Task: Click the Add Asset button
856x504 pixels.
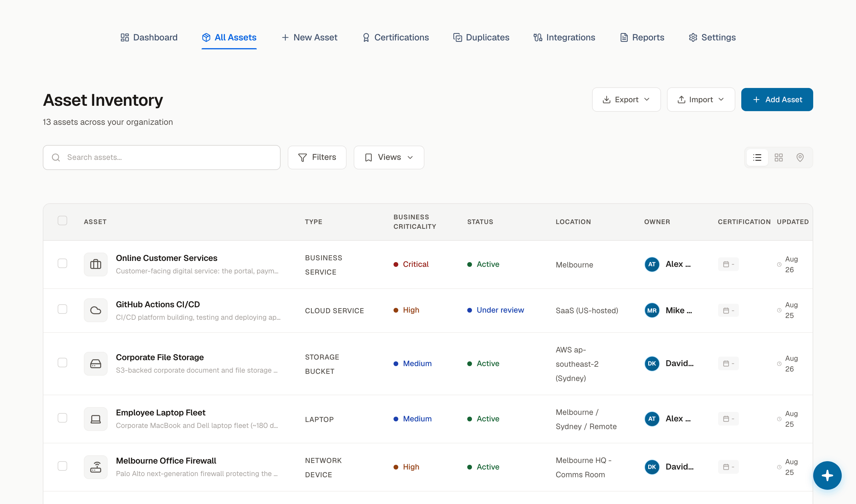Action: click(777, 100)
